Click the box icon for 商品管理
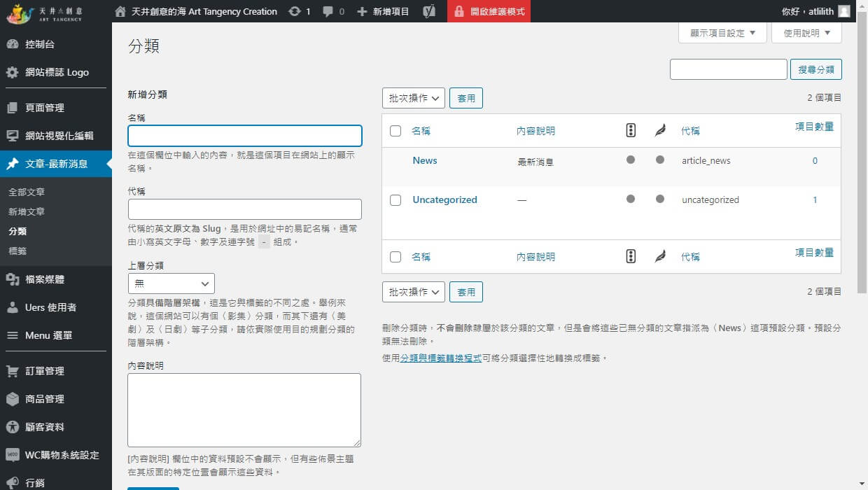 pos(12,399)
